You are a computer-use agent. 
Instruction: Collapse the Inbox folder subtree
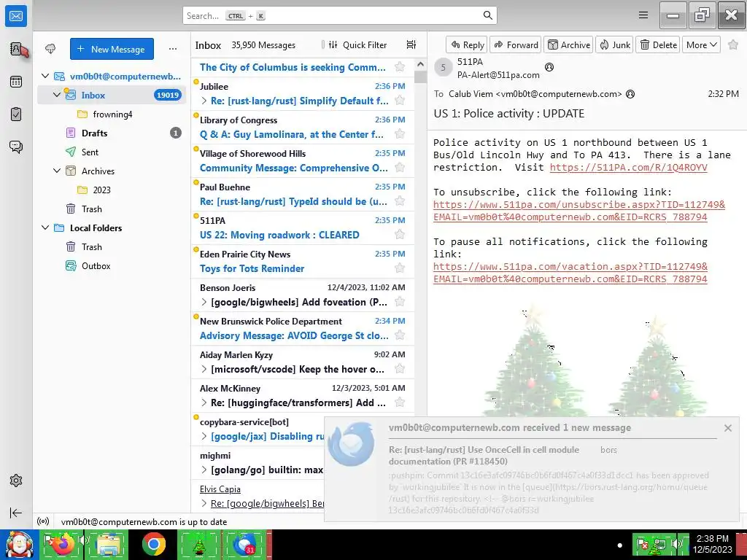[x=57, y=95]
